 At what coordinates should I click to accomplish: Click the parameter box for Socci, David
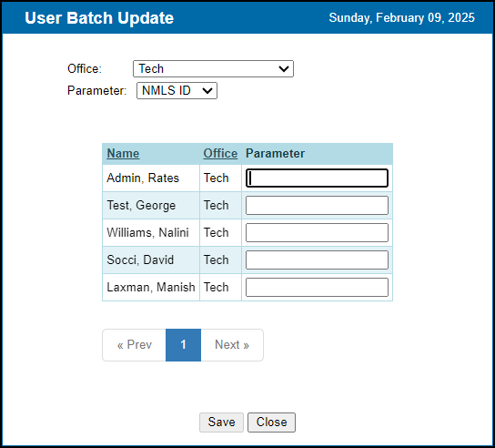(317, 260)
